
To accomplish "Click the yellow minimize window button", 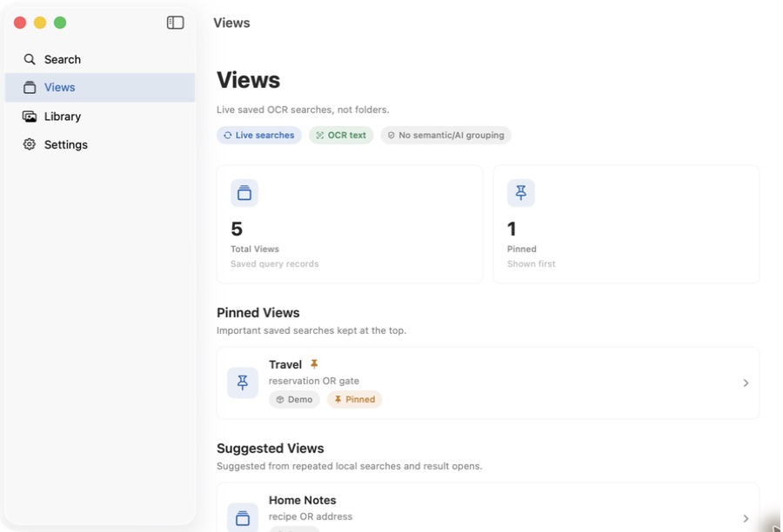I will (x=40, y=23).
